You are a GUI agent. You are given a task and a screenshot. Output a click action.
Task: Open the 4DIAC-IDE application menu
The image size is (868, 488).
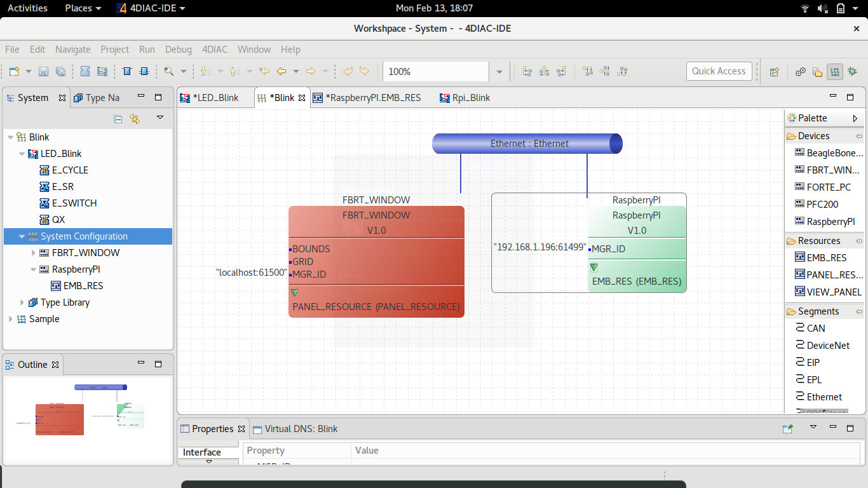[152, 8]
